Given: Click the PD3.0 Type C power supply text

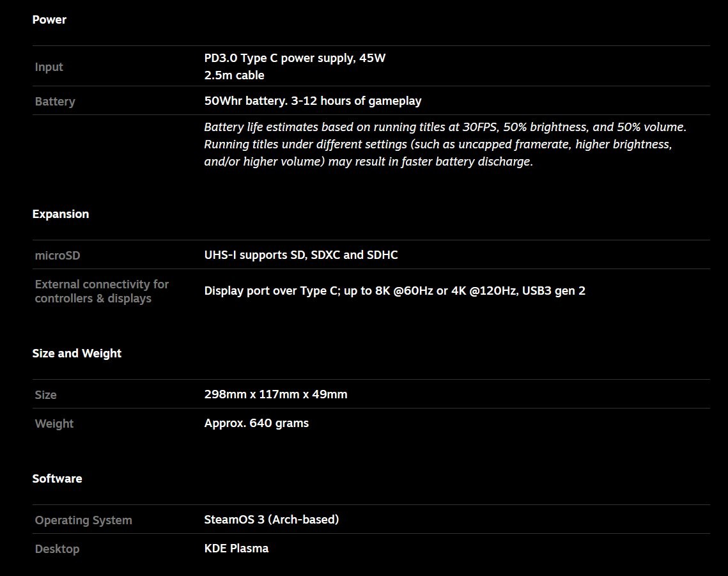Looking at the screenshot, I should click(x=295, y=58).
